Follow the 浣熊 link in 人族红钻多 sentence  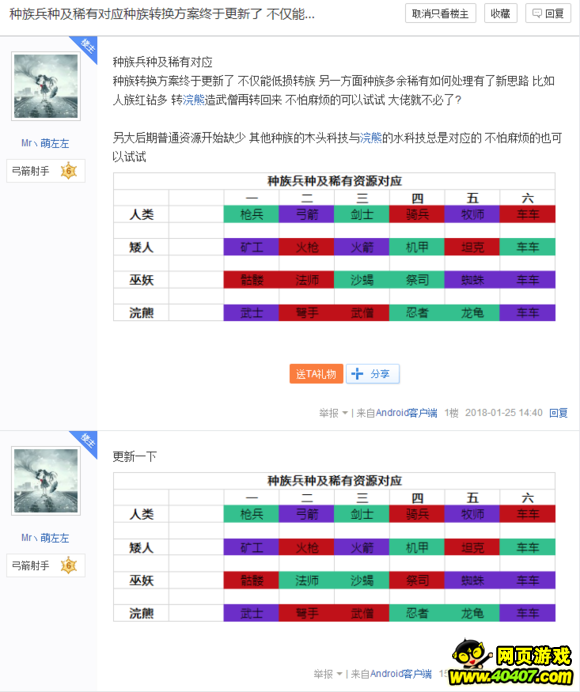click(193, 100)
